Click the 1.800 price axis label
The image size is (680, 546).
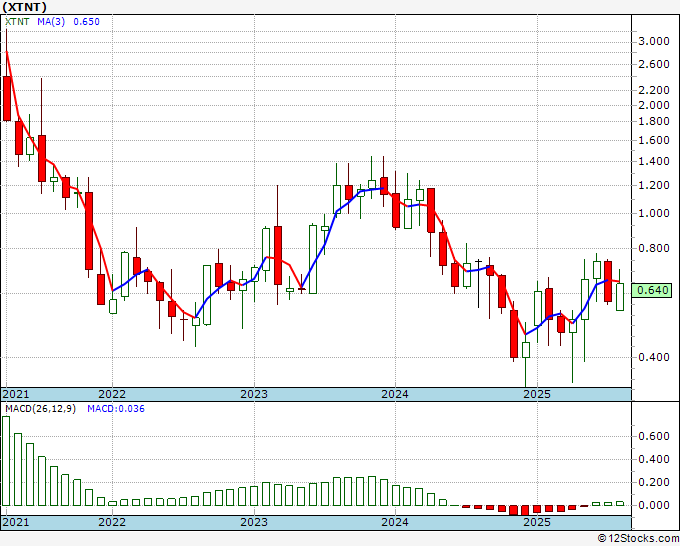pyautogui.click(x=654, y=121)
